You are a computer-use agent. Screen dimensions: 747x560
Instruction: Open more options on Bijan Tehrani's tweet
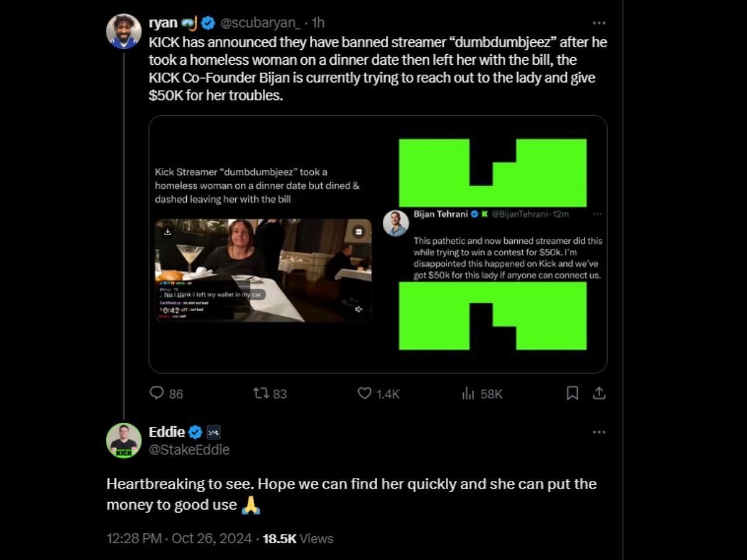[597, 214]
